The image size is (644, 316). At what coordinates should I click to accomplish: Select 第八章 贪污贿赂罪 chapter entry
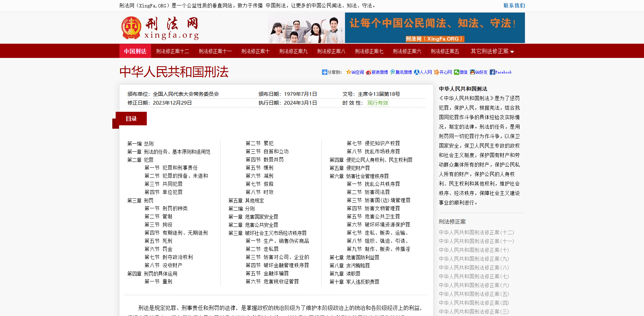pyautogui.click(x=350, y=265)
